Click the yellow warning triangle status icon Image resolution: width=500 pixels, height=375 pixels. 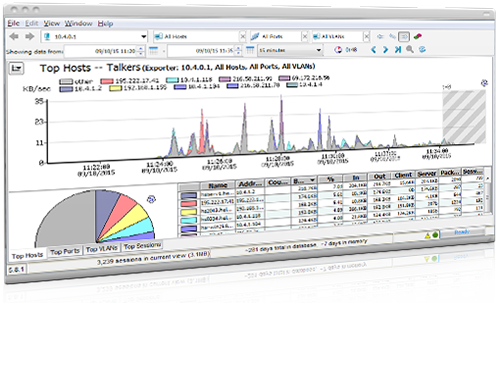428,236
